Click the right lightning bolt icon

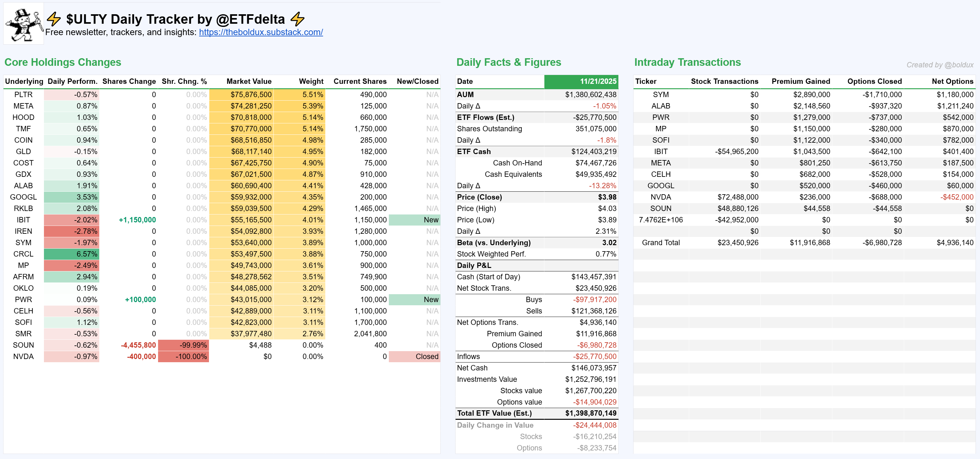click(x=297, y=19)
